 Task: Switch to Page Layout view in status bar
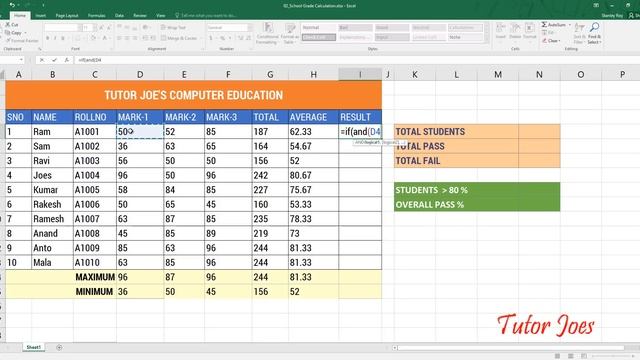pos(571,356)
